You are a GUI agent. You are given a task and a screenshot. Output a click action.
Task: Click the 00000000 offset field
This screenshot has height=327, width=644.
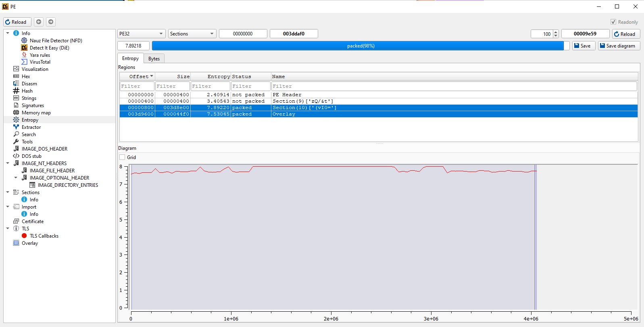(243, 34)
